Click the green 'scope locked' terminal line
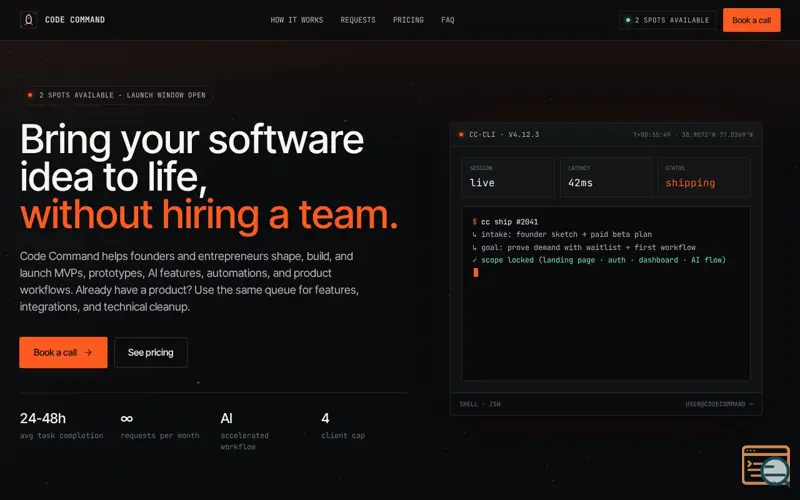The width and height of the screenshot is (800, 500). [x=599, y=260]
